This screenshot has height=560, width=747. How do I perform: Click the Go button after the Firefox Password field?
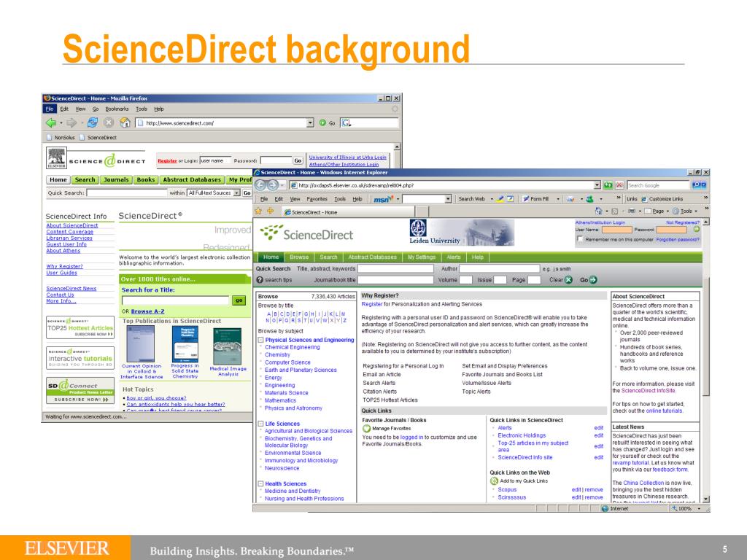298,160
